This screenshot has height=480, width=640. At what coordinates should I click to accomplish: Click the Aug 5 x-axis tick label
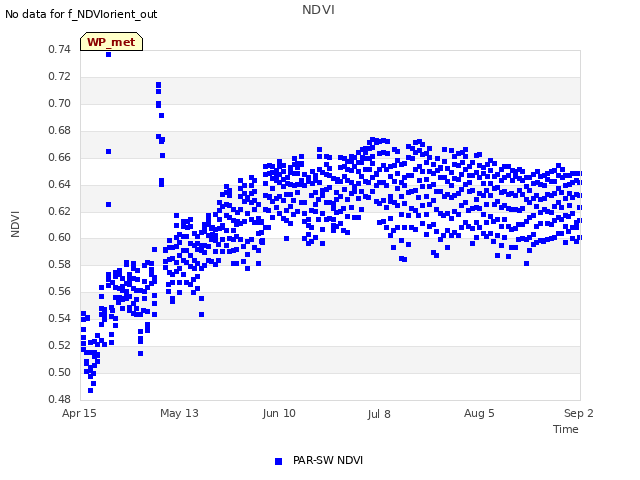[x=479, y=413]
